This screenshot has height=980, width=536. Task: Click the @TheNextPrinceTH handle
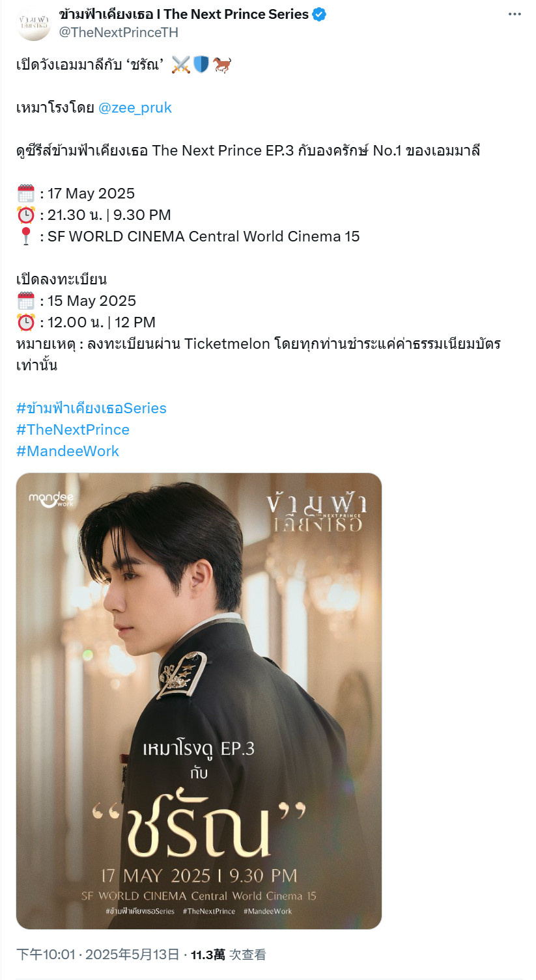(x=119, y=32)
